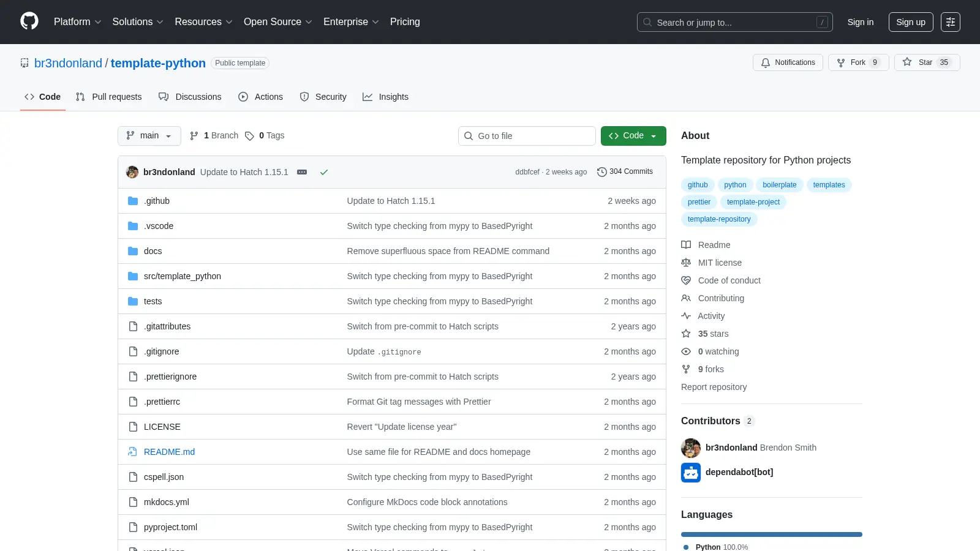Switch to the Actions tab
The width and height of the screenshot is (980, 551).
(x=260, y=97)
